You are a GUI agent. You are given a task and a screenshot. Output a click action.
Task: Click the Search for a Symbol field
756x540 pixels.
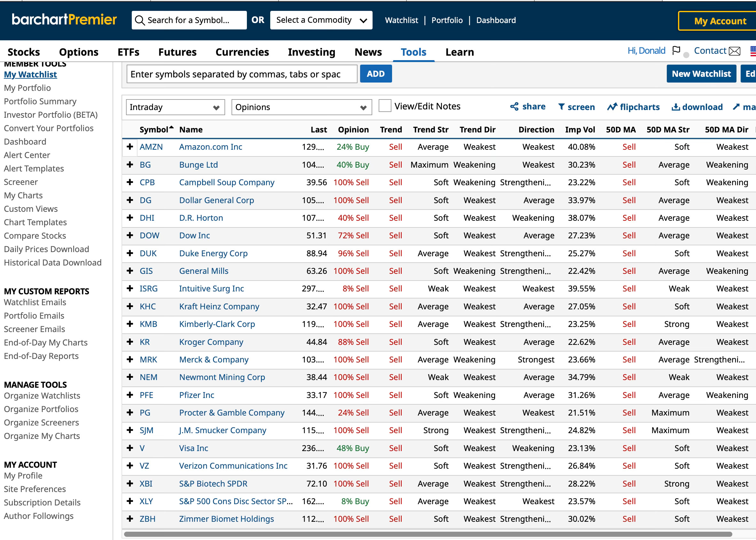point(189,20)
